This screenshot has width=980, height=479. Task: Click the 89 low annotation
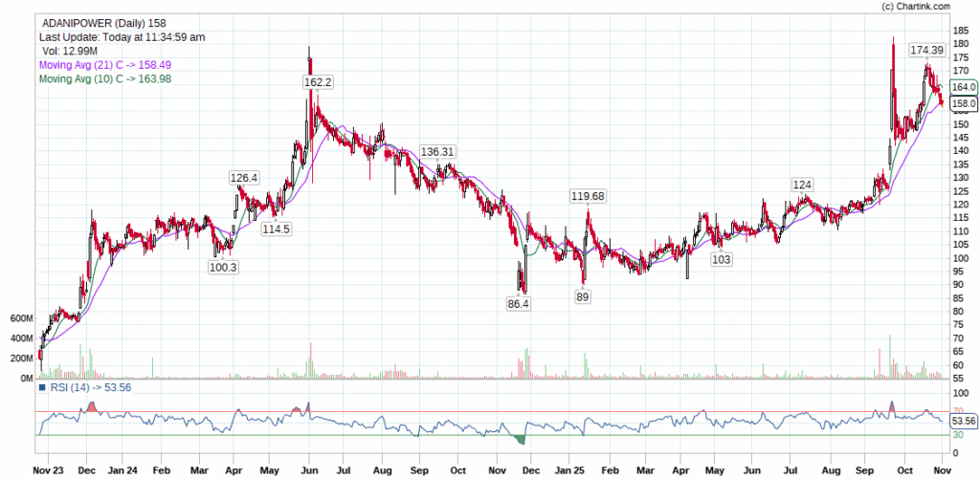pos(583,296)
